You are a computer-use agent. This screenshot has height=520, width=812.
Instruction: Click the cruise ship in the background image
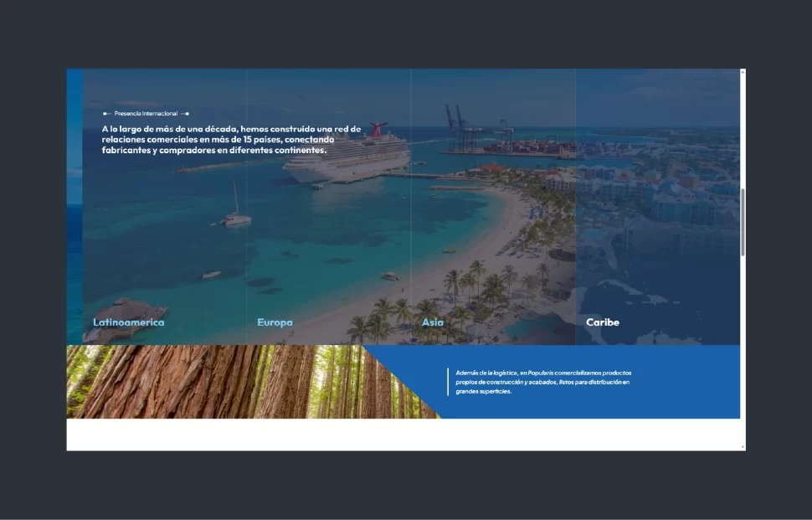(x=347, y=156)
